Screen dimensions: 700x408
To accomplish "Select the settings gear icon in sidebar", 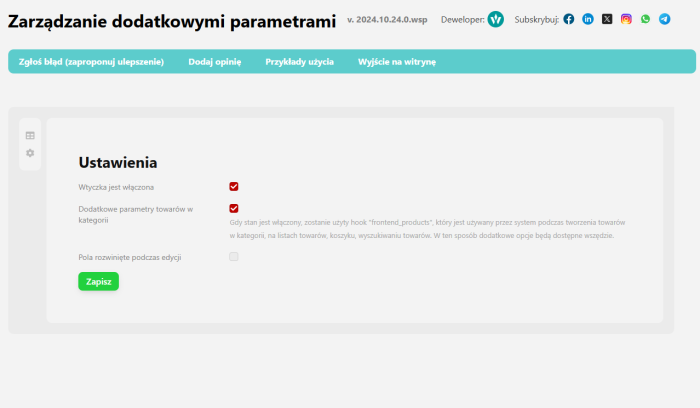I will (30, 153).
